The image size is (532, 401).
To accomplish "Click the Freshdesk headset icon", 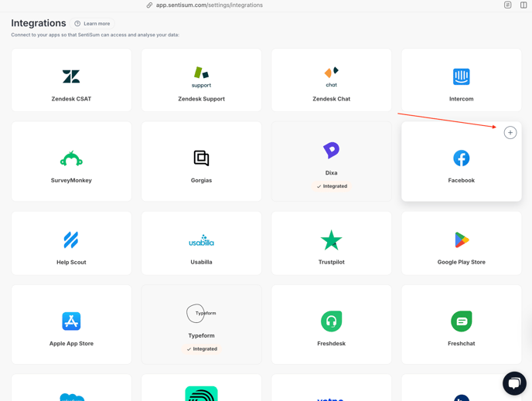I will pyautogui.click(x=332, y=321).
